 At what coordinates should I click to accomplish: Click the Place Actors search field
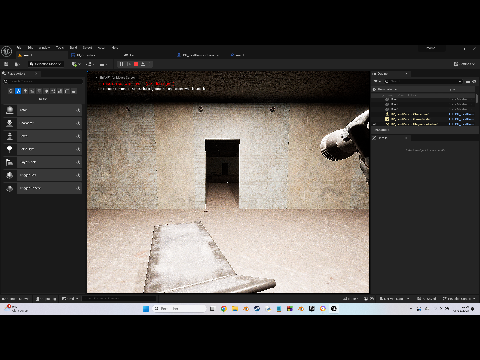coord(43,81)
